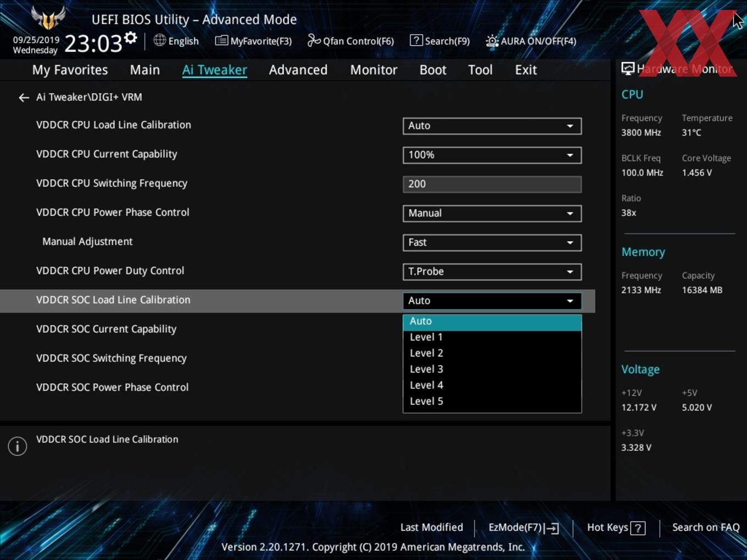Click the back arrow beside Ai Tweaker\DIGI+ VRM
The width and height of the screenshot is (747, 560).
(x=24, y=98)
